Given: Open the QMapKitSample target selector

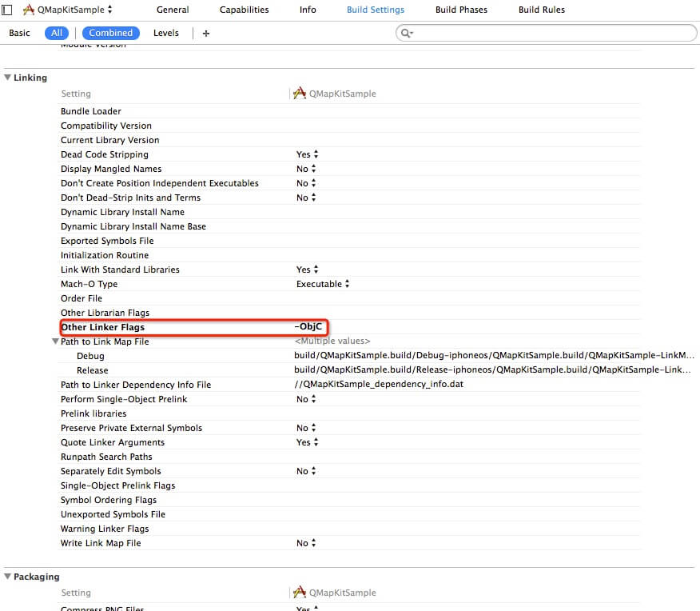Looking at the screenshot, I should click(x=68, y=10).
